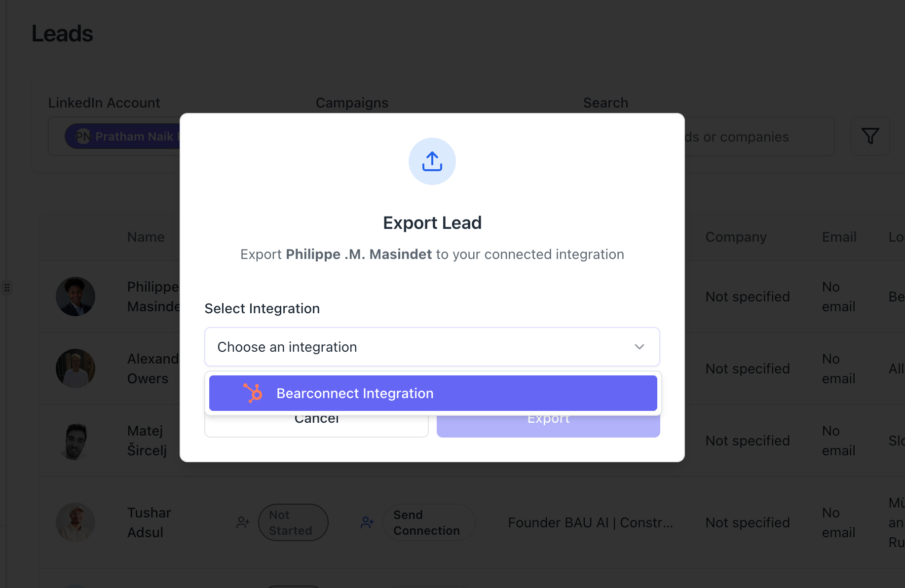This screenshot has height=588, width=905.
Task: Click the HubSpot logo in dropdown option
Action: pos(253,393)
